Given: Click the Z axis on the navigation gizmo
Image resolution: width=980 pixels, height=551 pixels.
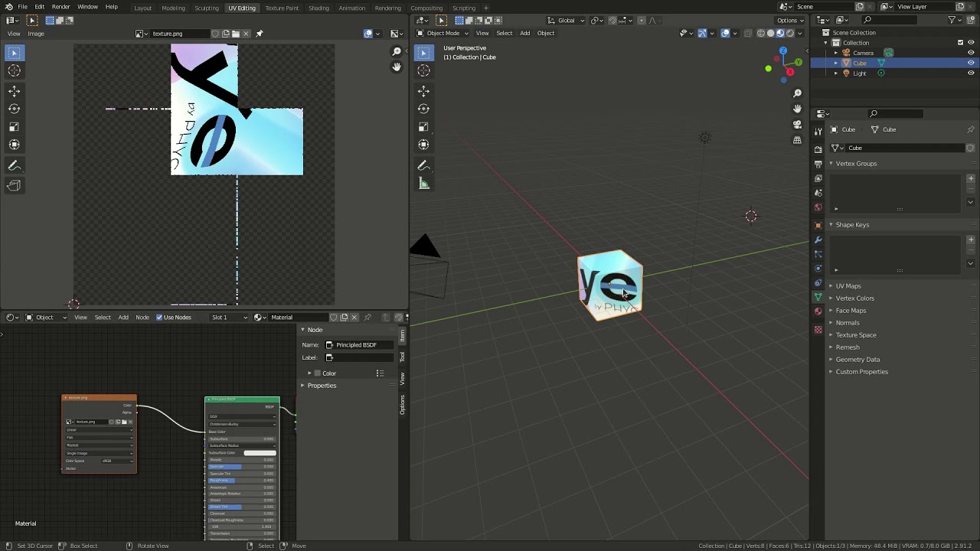Looking at the screenshot, I should pyautogui.click(x=782, y=51).
